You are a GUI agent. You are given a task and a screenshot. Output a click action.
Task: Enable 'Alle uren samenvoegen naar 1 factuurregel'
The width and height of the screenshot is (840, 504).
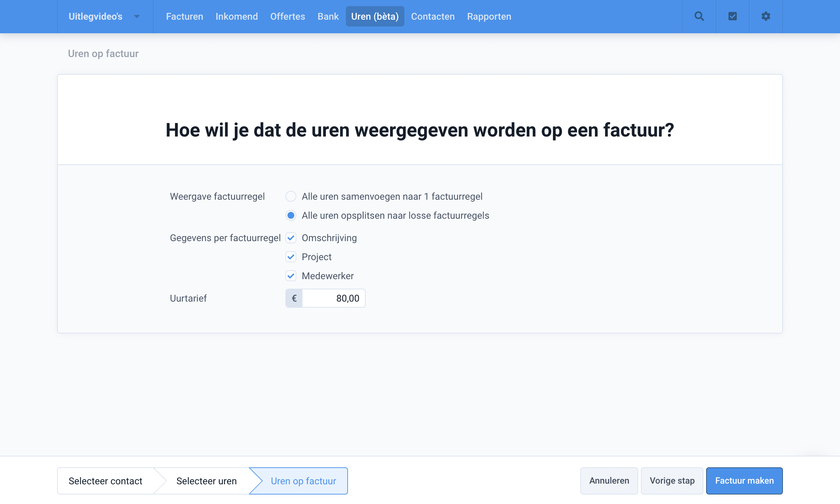tap(291, 196)
